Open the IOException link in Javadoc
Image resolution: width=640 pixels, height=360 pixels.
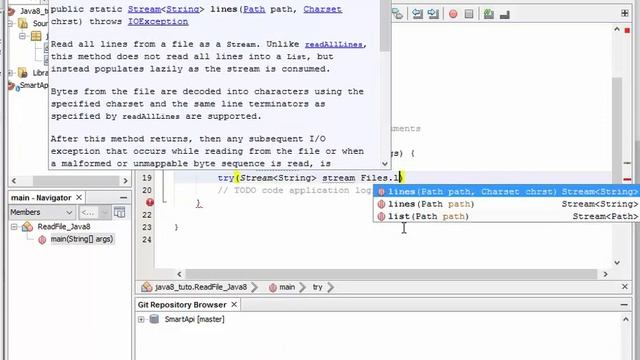point(158,21)
